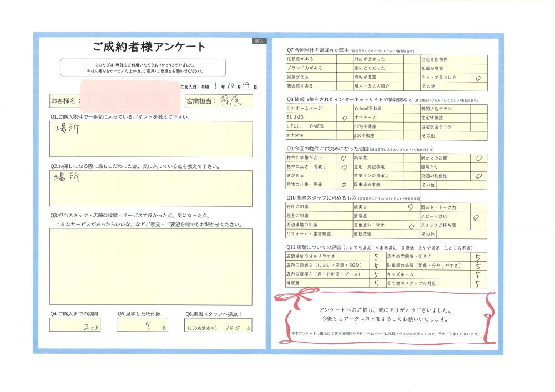
Task: Select the Q4 purchase period field
Action: (x=75, y=325)
